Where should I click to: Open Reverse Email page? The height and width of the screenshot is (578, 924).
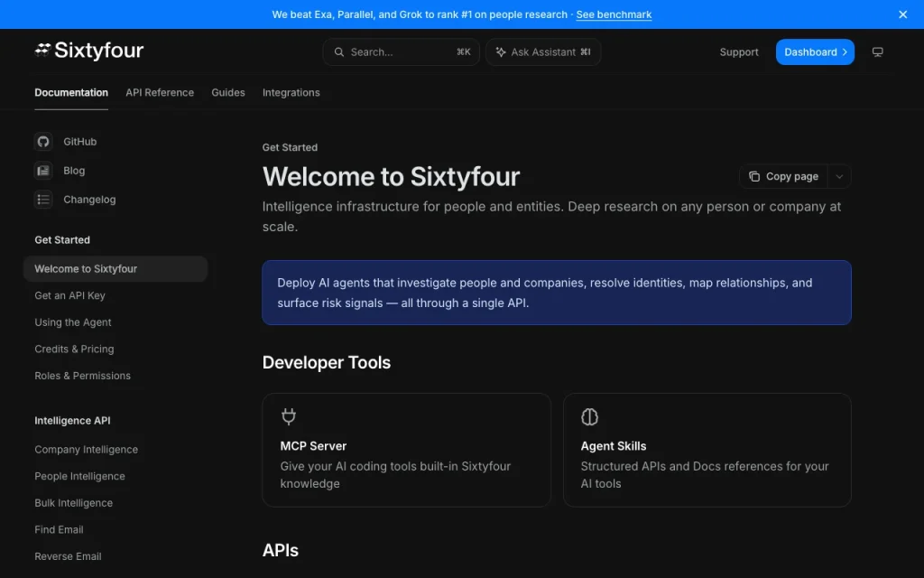[x=68, y=556]
